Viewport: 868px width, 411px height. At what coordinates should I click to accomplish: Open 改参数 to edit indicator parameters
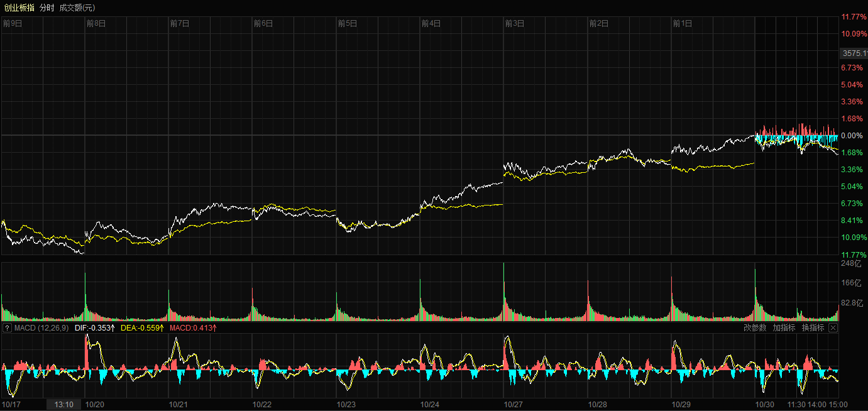(x=755, y=328)
